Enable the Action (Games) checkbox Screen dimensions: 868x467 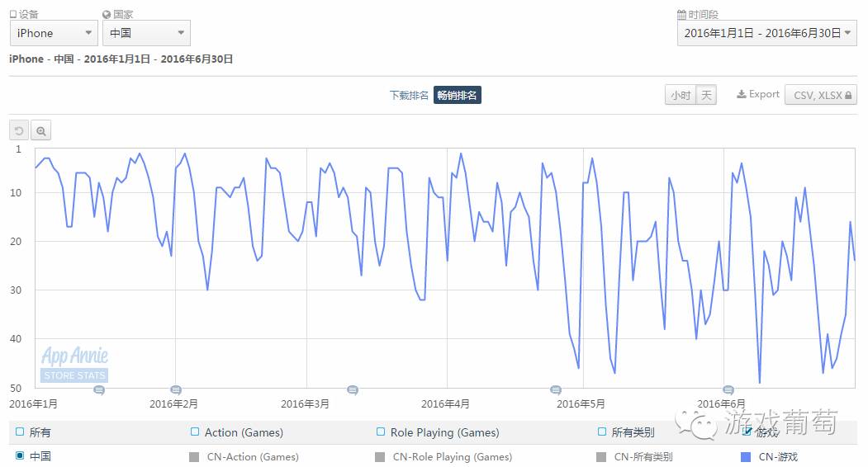pyautogui.click(x=195, y=432)
